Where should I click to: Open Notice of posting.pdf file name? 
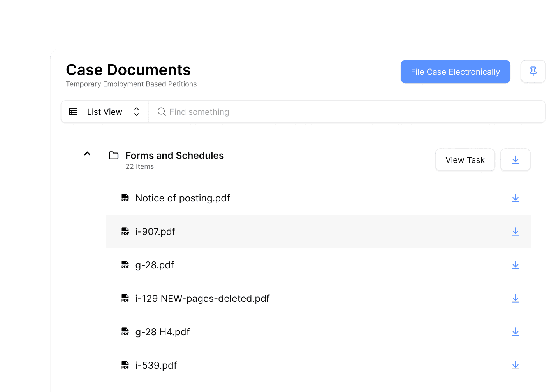[183, 198]
